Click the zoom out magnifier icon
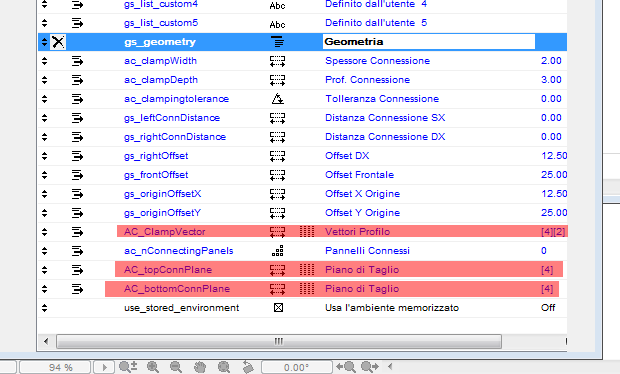The width and height of the screenshot is (620, 374). (176, 367)
